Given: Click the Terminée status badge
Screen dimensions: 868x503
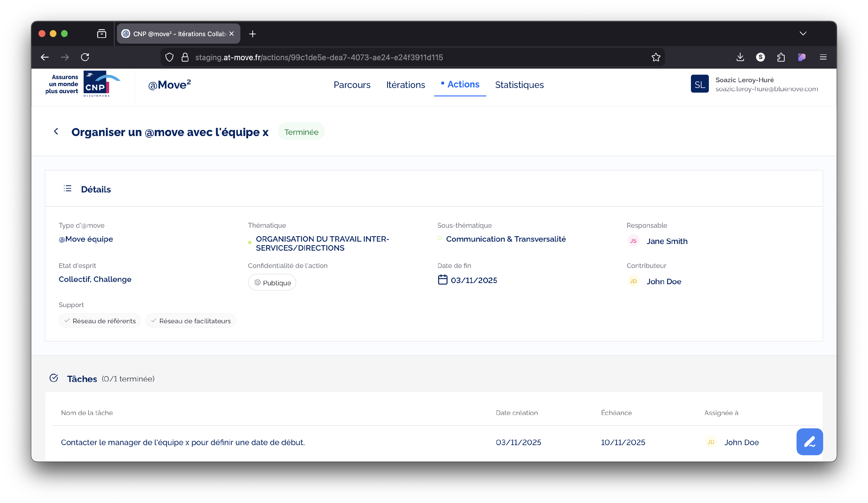Looking at the screenshot, I should click(x=301, y=132).
